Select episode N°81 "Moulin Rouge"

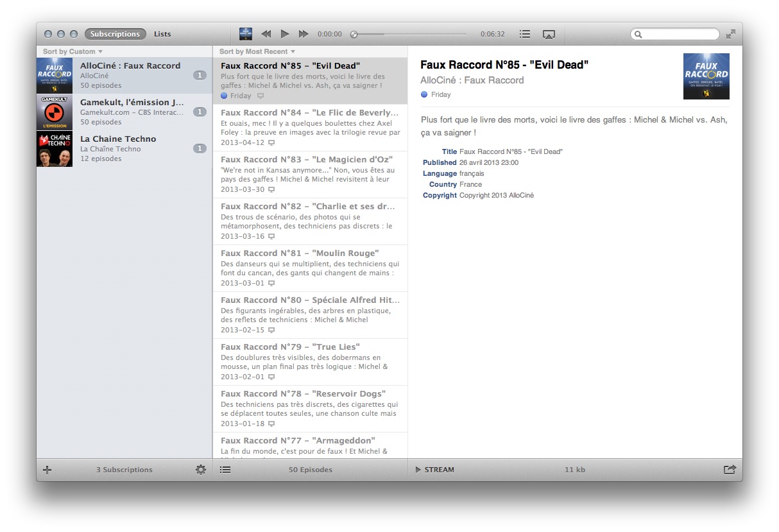tap(311, 268)
